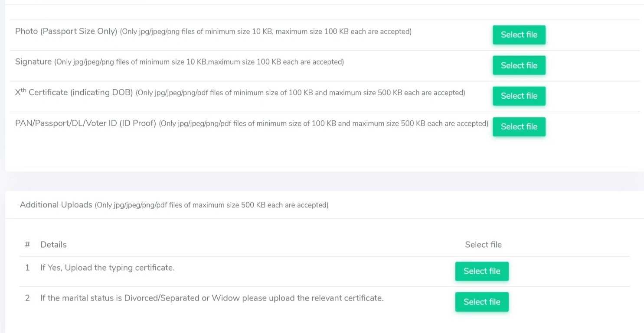Choose file for Signature upload

point(519,65)
